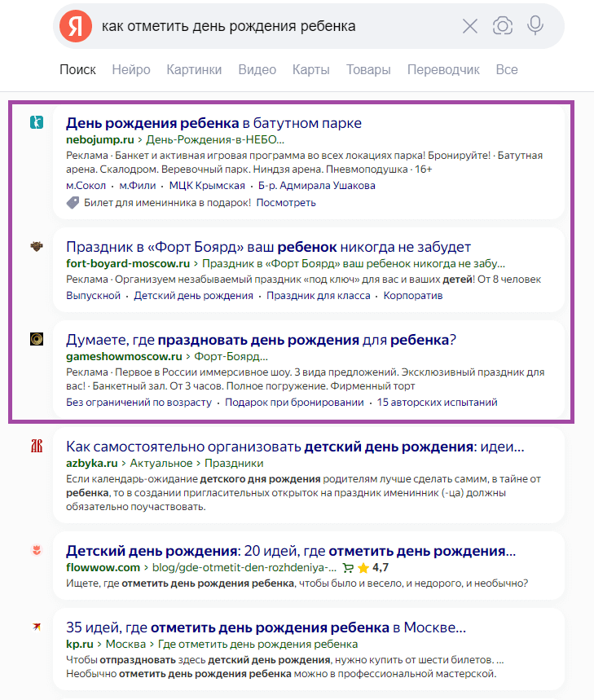This screenshot has width=594, height=700.
Task: Open the Б-р. Адмирала Ушакова sitelink
Action: [x=317, y=186]
